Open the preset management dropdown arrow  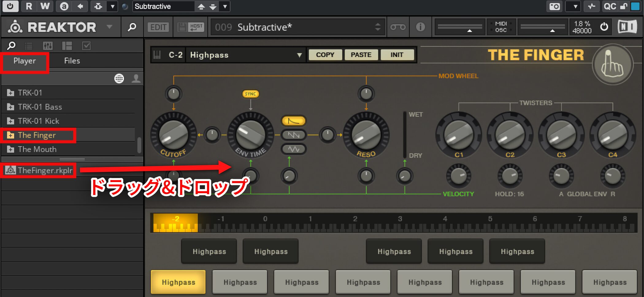pyautogui.click(x=225, y=6)
